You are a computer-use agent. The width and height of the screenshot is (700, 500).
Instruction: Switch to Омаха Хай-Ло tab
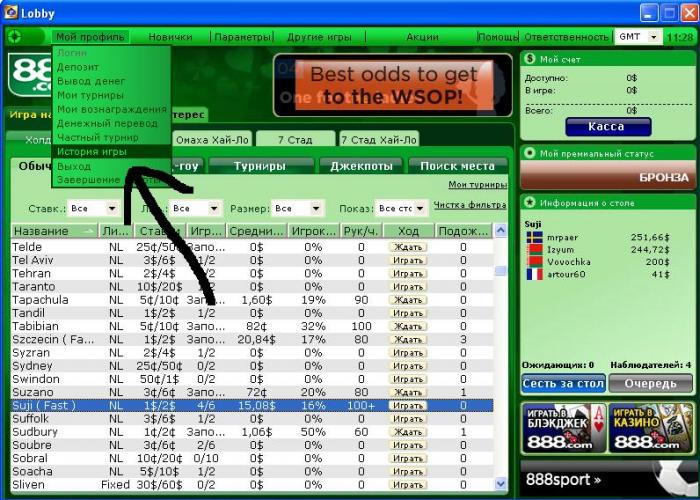[212, 140]
